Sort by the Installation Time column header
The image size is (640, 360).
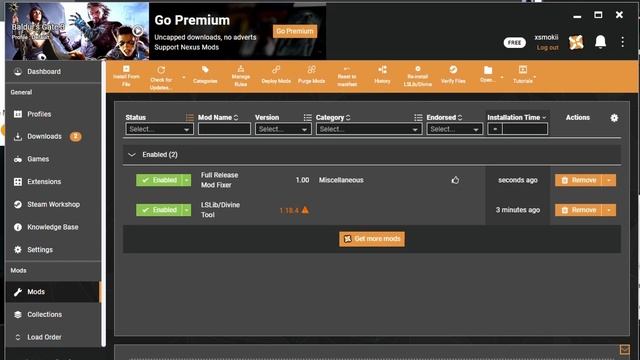tap(516, 118)
